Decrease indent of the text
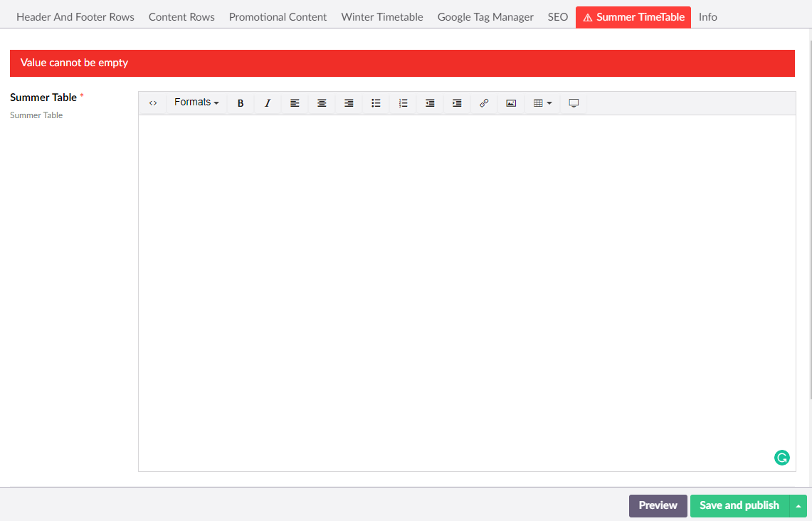The height and width of the screenshot is (521, 812). 430,103
